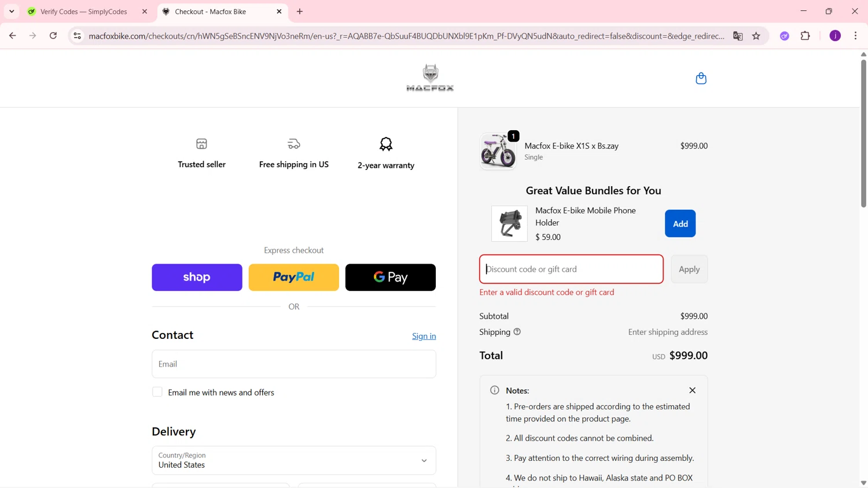Click the $ 59.00 bundle price
The height and width of the screenshot is (488, 868).
(x=548, y=237)
